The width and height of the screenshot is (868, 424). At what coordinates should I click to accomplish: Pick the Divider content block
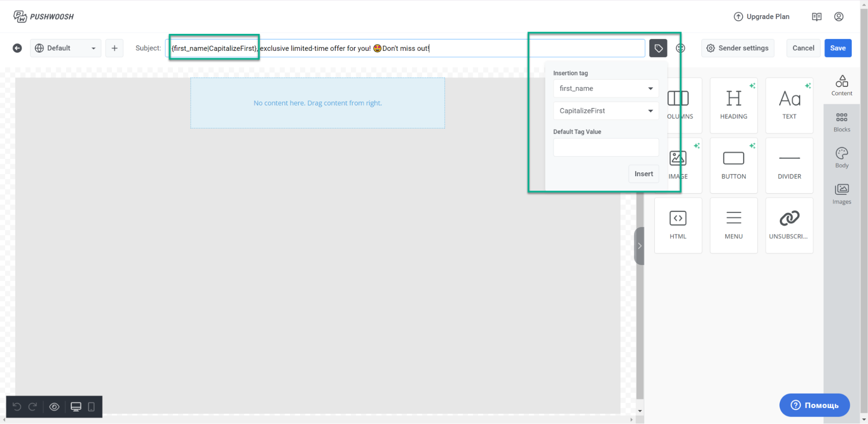(x=789, y=165)
